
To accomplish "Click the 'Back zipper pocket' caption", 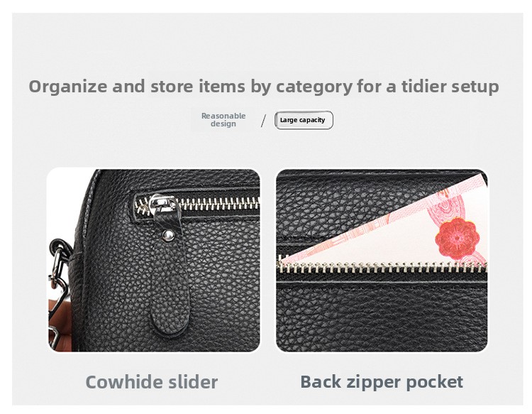I will [382, 381].
